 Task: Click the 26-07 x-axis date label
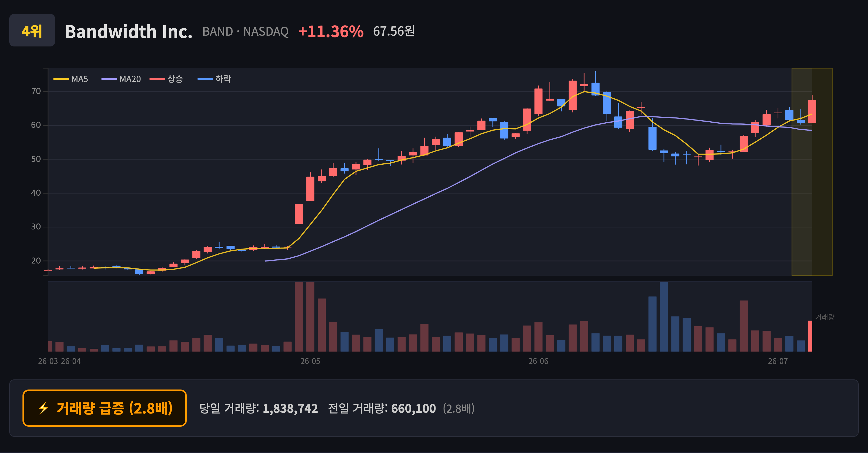pos(778,361)
